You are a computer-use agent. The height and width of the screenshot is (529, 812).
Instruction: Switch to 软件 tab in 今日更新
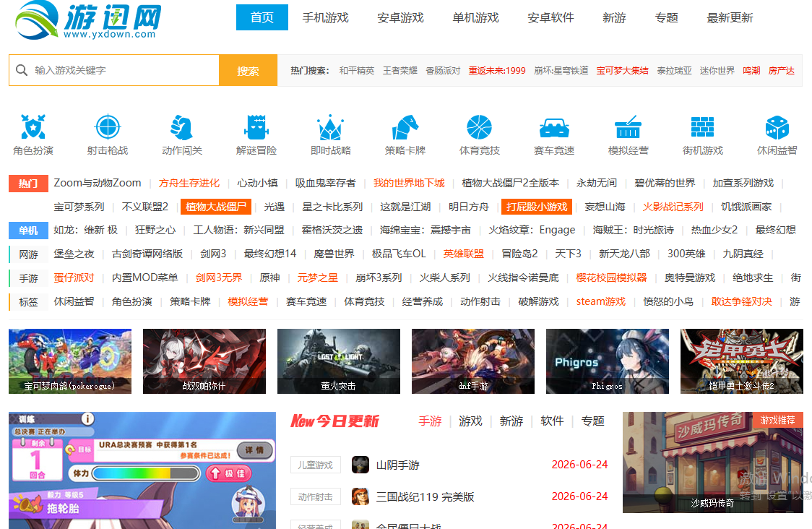[552, 421]
